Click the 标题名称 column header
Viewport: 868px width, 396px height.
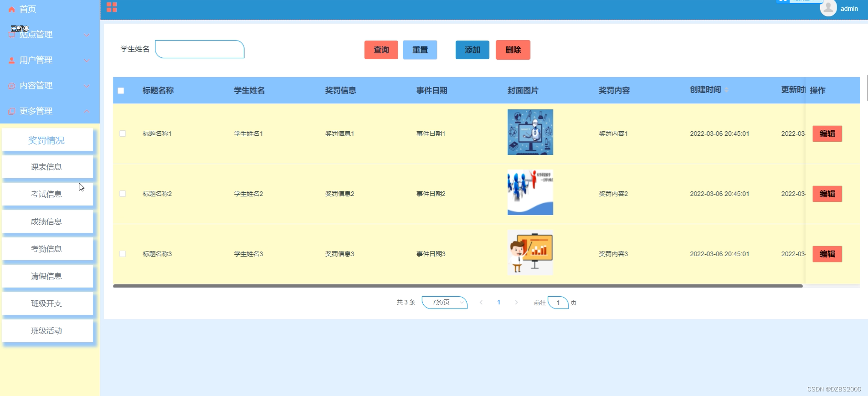pos(158,90)
